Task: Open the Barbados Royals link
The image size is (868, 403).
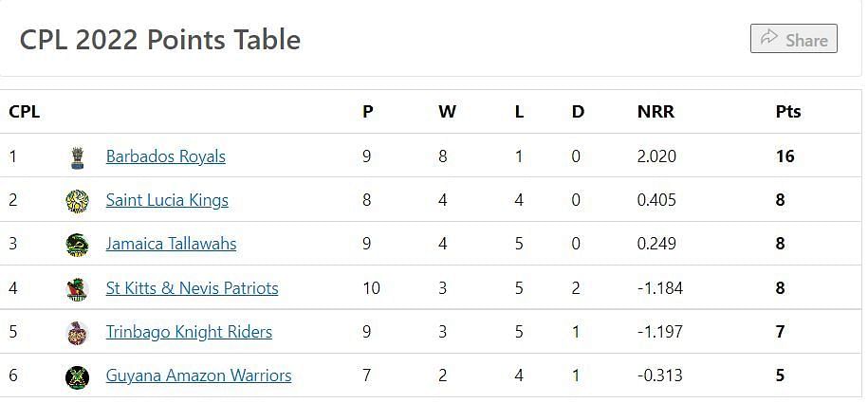Action: pyautogui.click(x=165, y=156)
